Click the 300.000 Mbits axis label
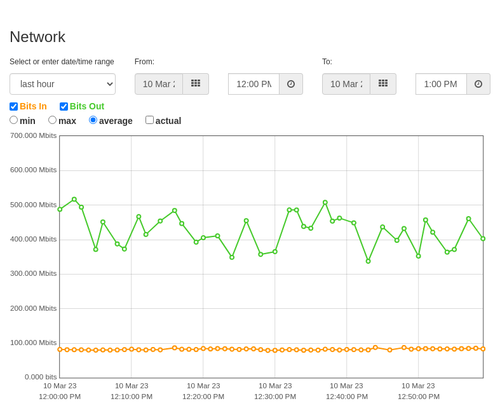Viewport: 500px width, 403px height. [33, 274]
